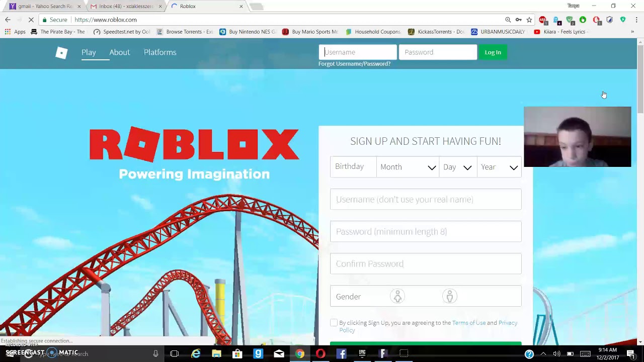Switch to the Yahoo Search tab
Viewport: 644px width, 362px height.
(44, 7)
